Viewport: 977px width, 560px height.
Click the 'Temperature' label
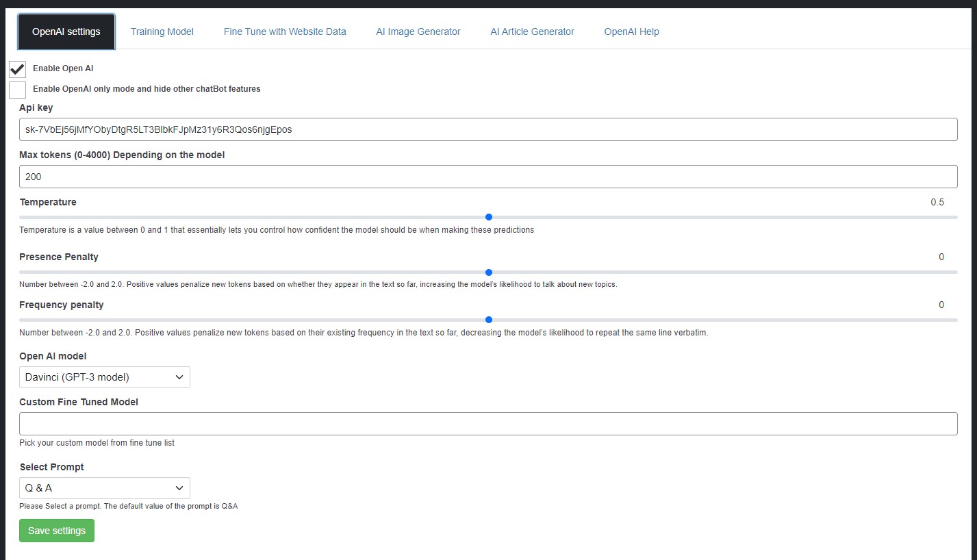click(48, 202)
